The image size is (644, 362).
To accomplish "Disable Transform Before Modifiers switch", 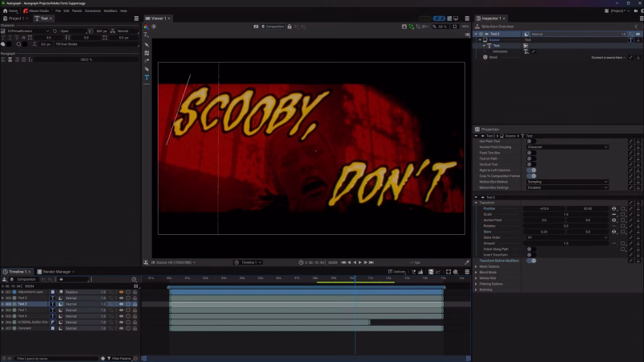I will click(532, 261).
